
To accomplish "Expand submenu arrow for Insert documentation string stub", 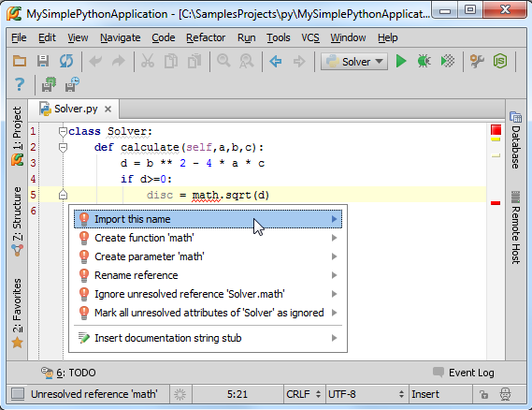I will click(x=334, y=338).
